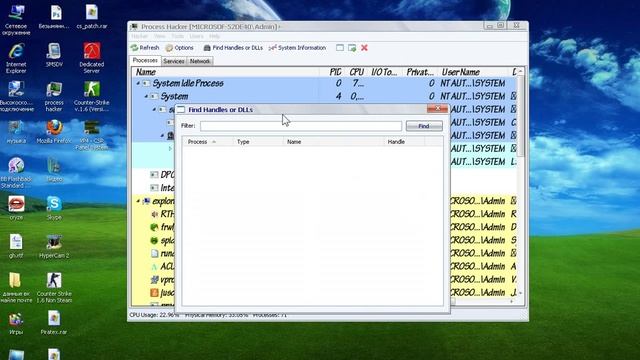Open Internet Explorer desktop icon
Image resolution: width=640 pixels, height=360 pixels.
(x=16, y=58)
